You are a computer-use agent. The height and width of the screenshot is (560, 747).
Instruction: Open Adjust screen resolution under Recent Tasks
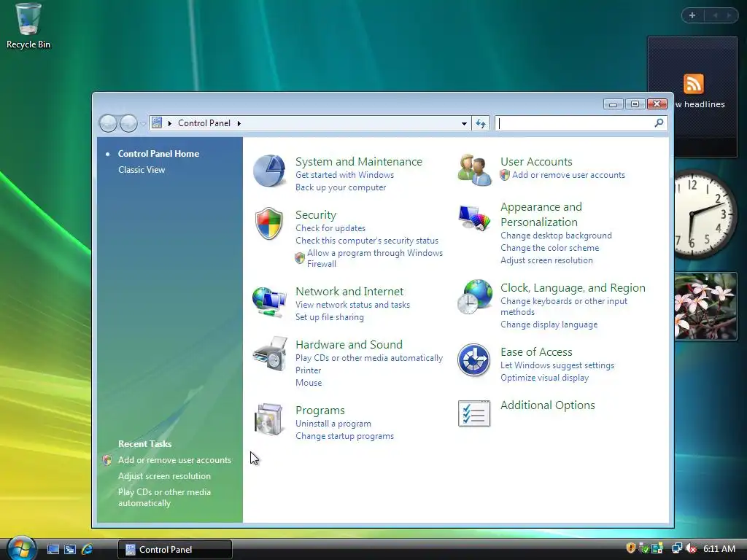point(164,476)
